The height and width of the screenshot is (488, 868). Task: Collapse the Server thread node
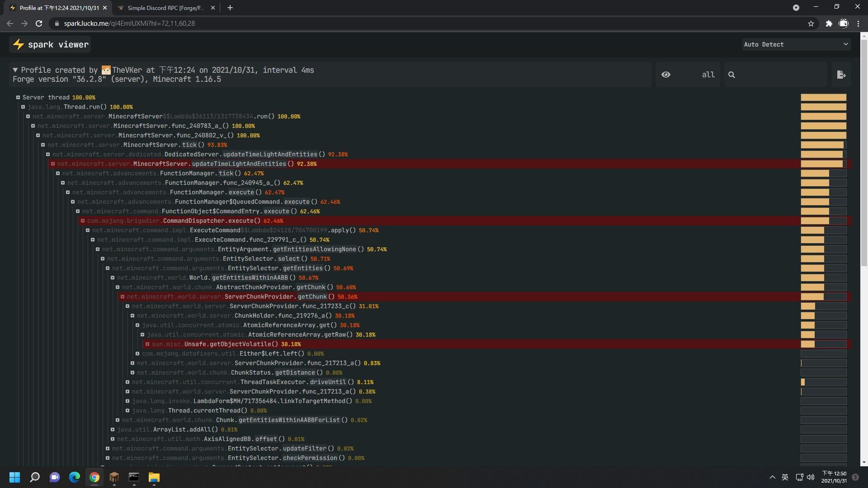[18, 97]
